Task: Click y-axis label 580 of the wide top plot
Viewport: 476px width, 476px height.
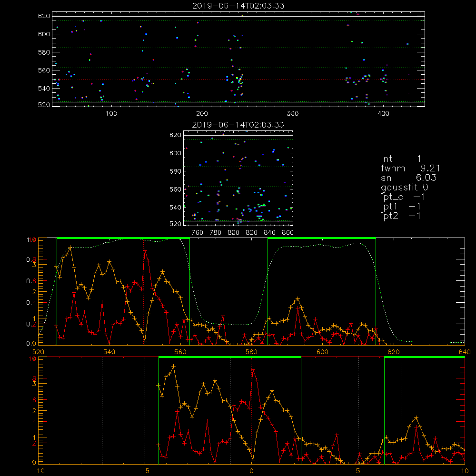Action: 44,52
